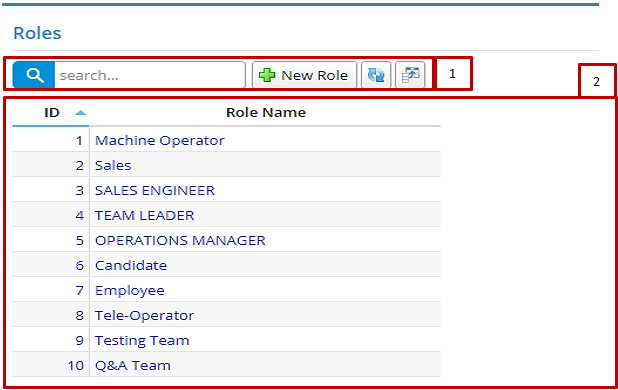Click the green plus New Role button
Screen dimensions: 618x390
click(x=304, y=75)
